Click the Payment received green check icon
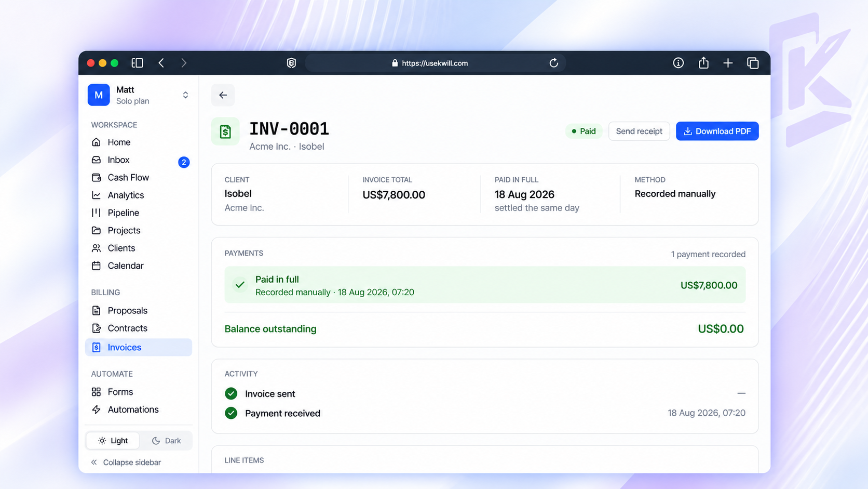Viewport: 868px width, 489px height. pyautogui.click(x=231, y=413)
